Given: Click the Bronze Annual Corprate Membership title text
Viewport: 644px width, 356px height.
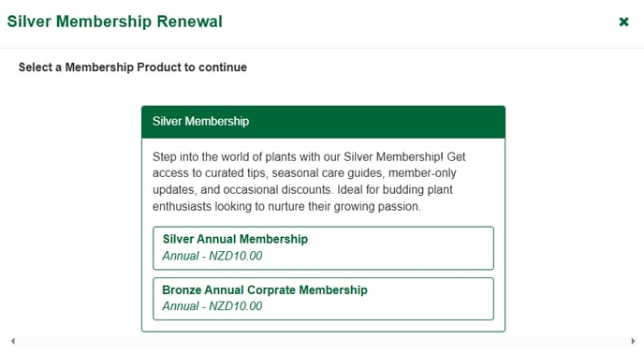Looking at the screenshot, I should coord(265,289).
